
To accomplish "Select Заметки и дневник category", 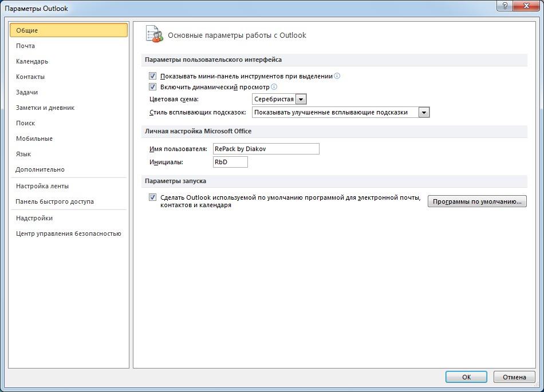I will coord(69,108).
